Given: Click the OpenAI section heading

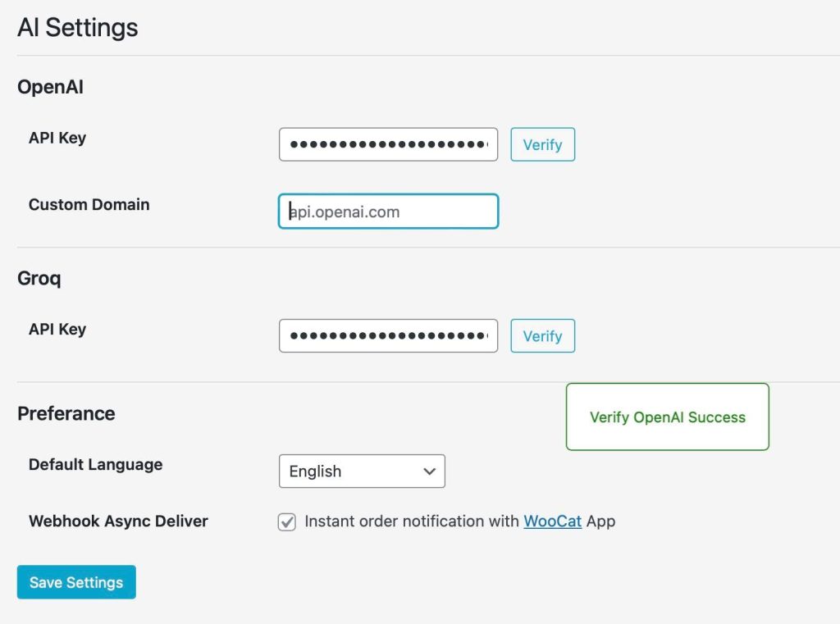Looking at the screenshot, I should [x=50, y=87].
